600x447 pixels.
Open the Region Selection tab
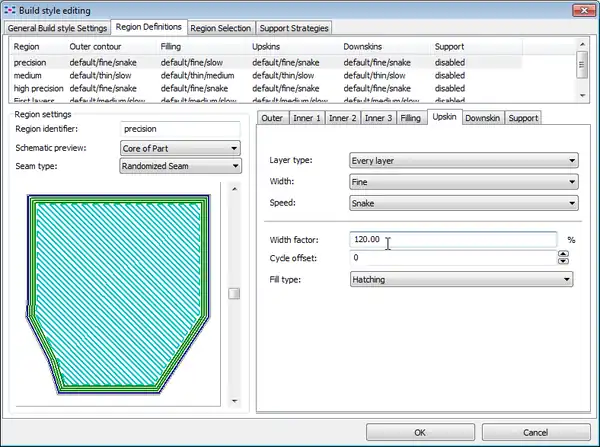click(220, 28)
